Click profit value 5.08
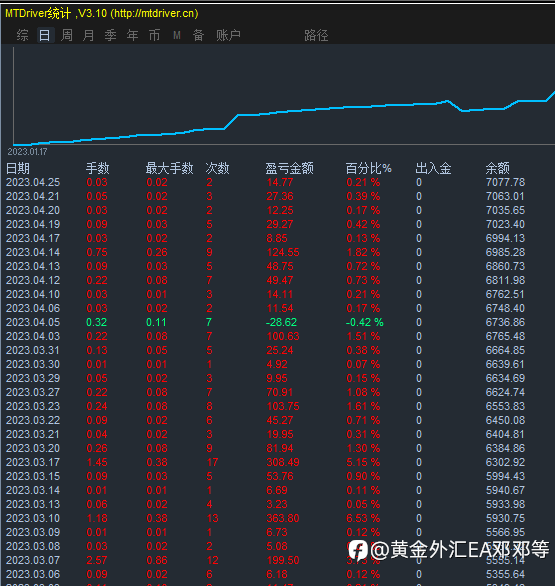Screen dimensions: 555x586 click(277, 546)
